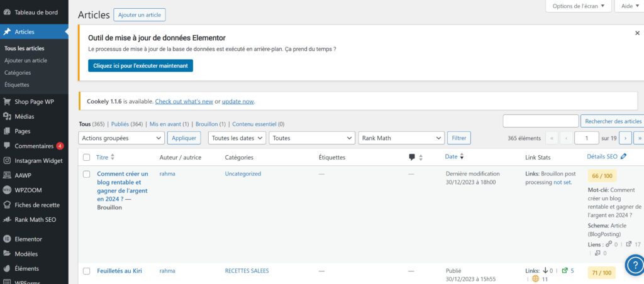This screenshot has height=284, width=644.
Task: Toggle the select-all articles checkbox
Action: pos(86,157)
